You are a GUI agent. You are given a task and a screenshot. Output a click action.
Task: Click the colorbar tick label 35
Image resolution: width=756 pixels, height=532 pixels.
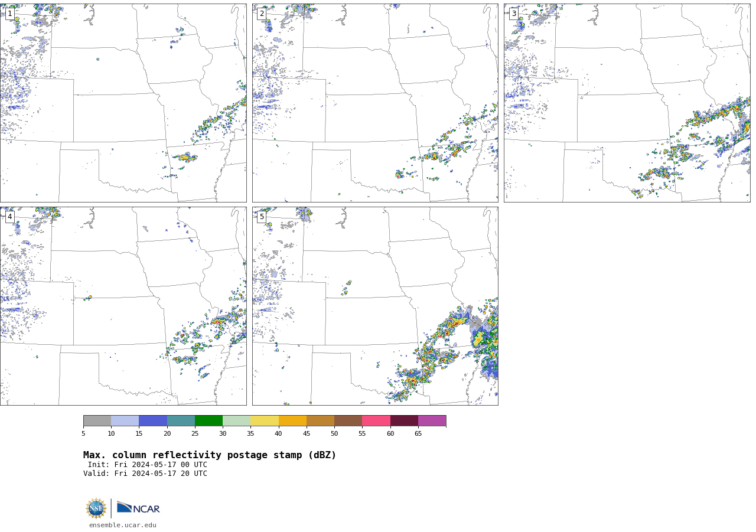click(250, 434)
